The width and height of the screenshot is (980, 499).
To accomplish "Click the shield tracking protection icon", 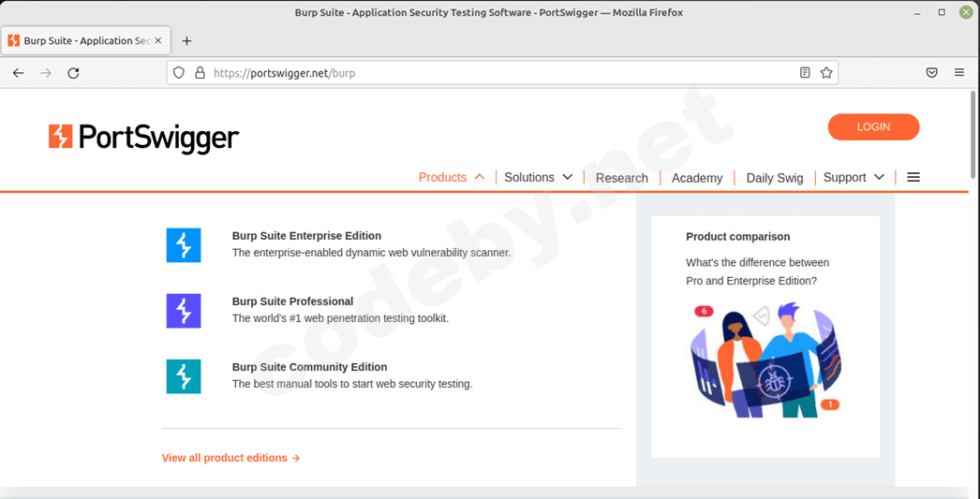I will [x=179, y=73].
